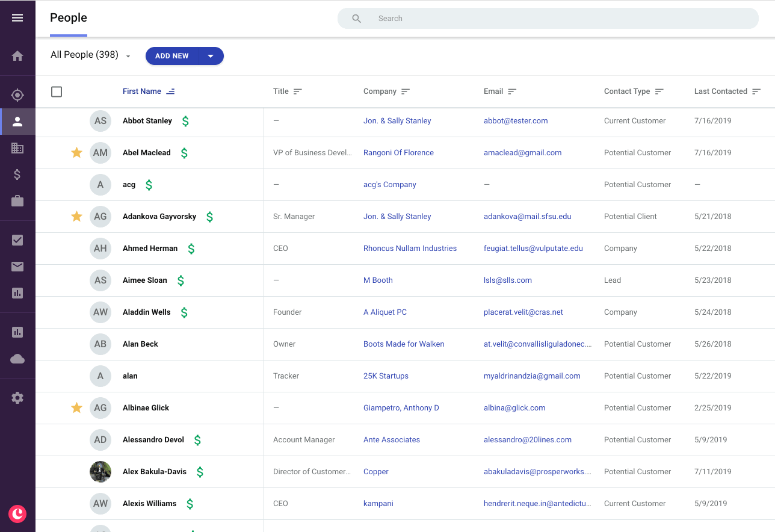Click the dollar icon next to Alessandro Devol
The height and width of the screenshot is (532, 775).
click(197, 440)
